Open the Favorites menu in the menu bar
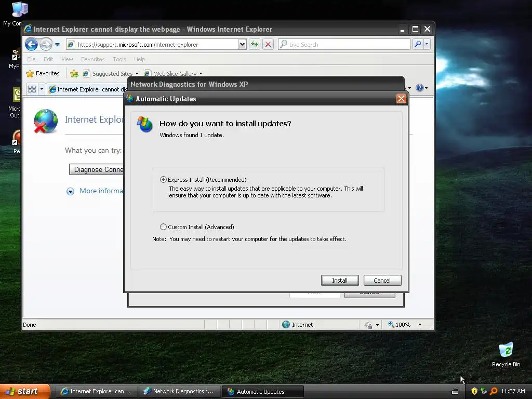The image size is (532, 399). (92, 59)
